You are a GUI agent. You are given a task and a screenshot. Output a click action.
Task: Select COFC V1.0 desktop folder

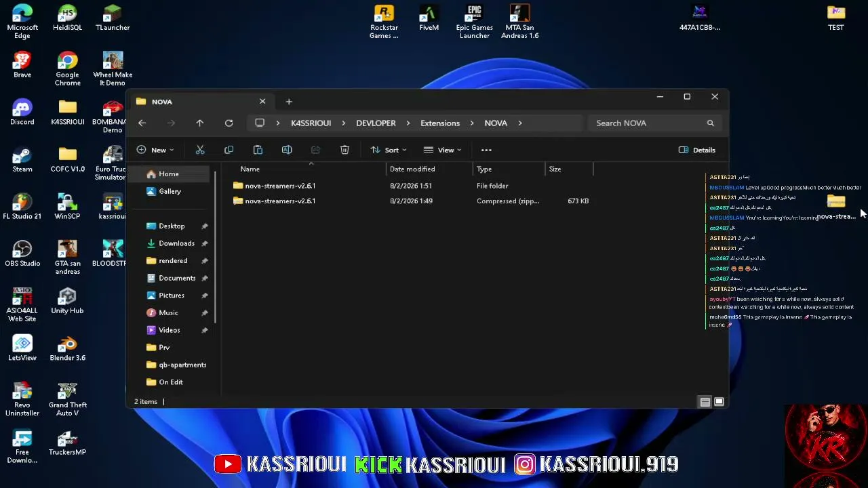pyautogui.click(x=67, y=161)
